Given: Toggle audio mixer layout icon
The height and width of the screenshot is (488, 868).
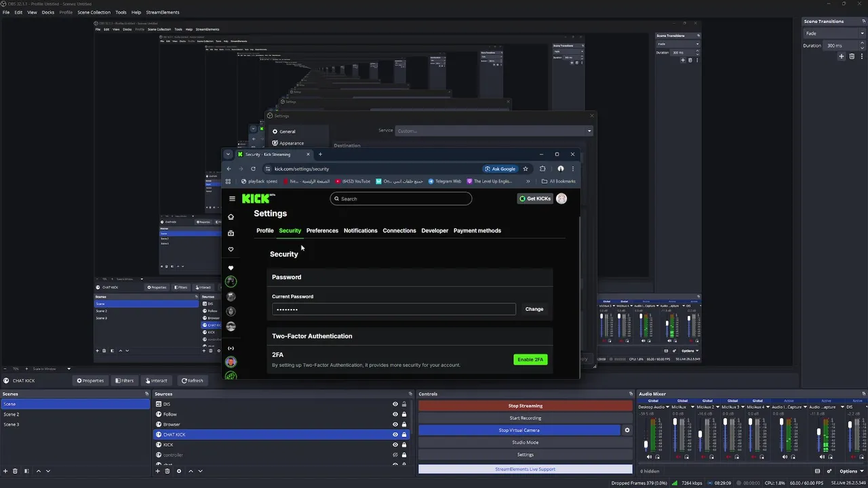Looking at the screenshot, I should coord(817,471).
